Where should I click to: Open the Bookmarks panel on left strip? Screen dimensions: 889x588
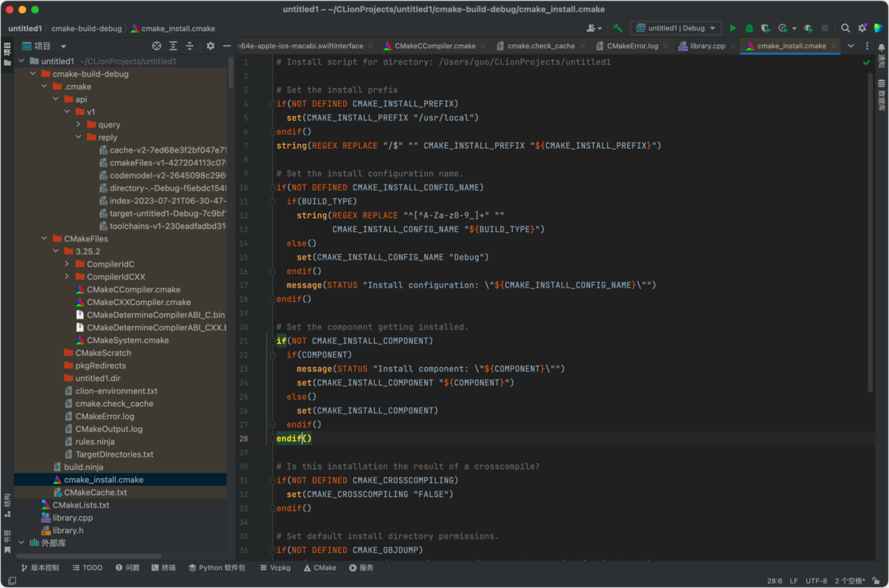coord(8,542)
